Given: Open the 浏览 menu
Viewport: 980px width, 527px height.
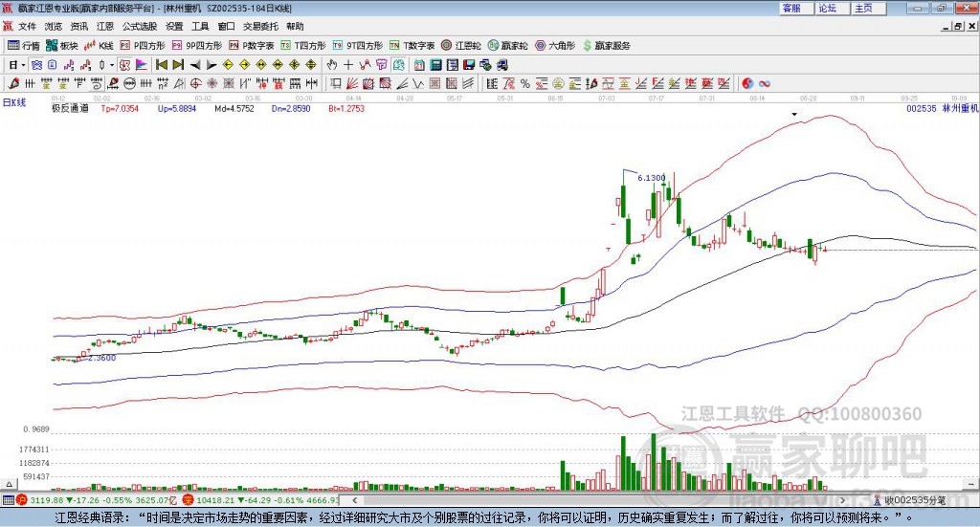Looking at the screenshot, I should point(54,26).
